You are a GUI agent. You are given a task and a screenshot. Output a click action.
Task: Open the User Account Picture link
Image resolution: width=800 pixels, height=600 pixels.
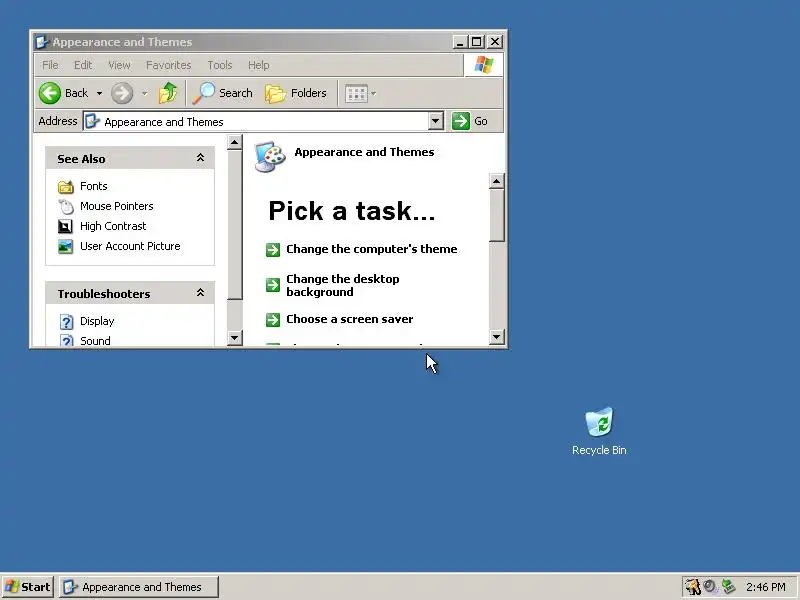pos(130,246)
